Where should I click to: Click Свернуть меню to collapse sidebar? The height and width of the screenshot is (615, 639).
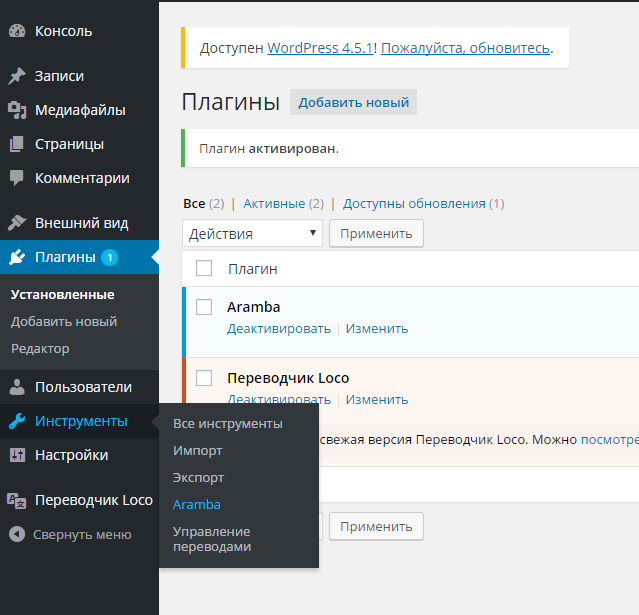[x=82, y=534]
